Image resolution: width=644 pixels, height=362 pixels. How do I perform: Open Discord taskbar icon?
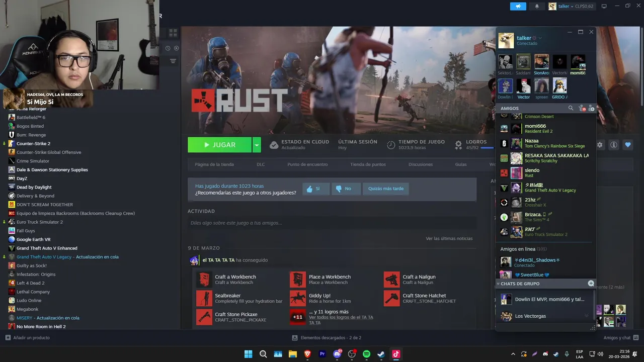coord(337,354)
